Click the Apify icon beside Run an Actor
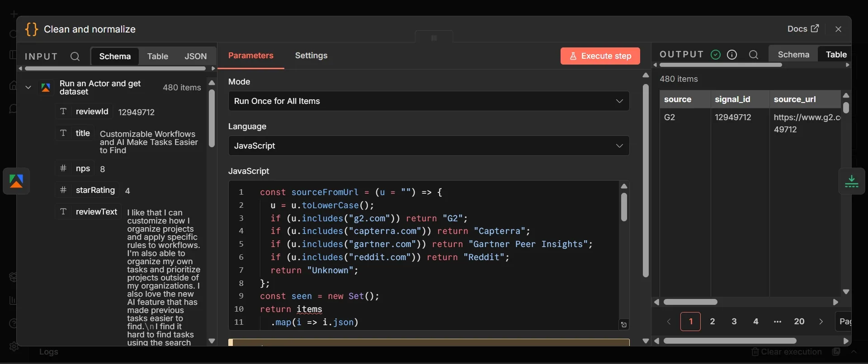This screenshot has width=868, height=364. 46,88
